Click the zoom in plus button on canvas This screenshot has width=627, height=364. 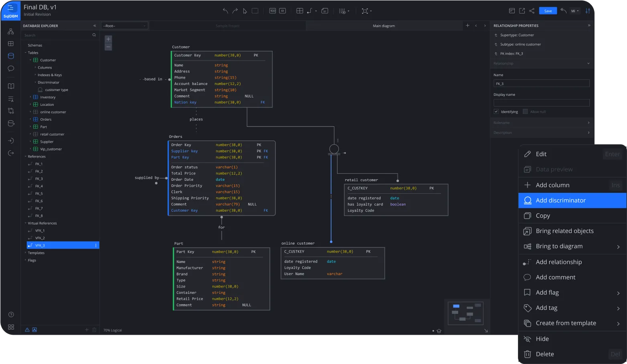coord(108,39)
